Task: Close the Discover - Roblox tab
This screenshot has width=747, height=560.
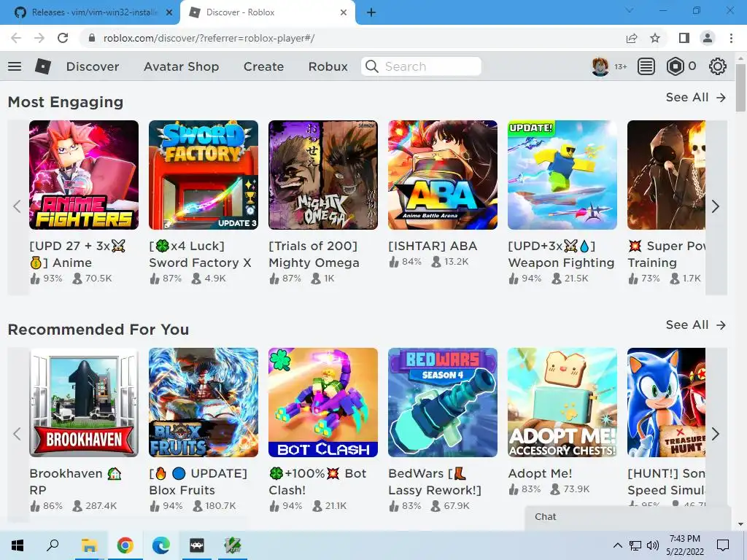Action: [344, 12]
